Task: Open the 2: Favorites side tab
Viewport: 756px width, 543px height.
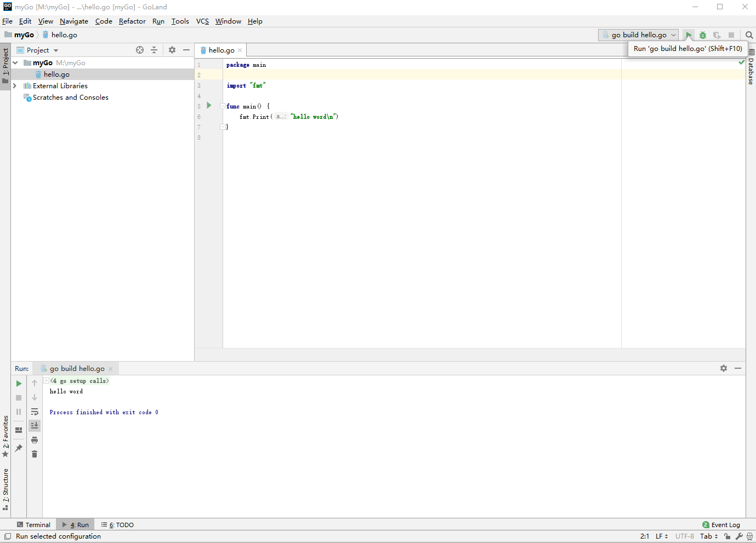Action: click(5, 436)
